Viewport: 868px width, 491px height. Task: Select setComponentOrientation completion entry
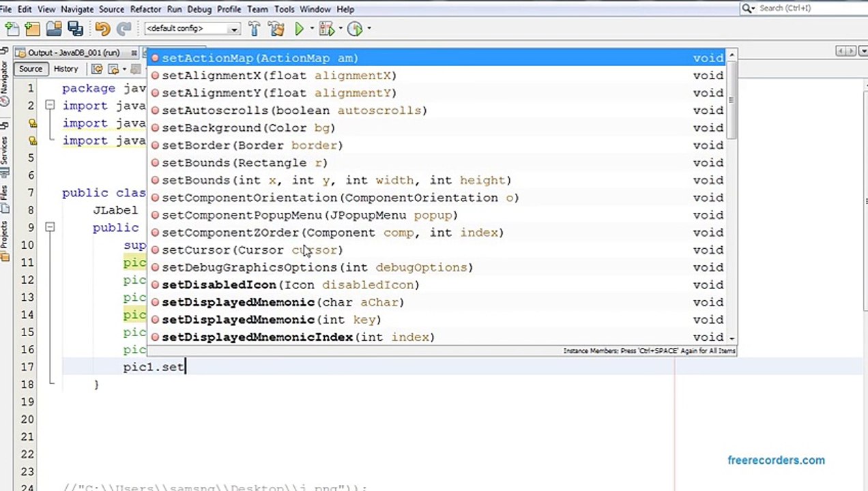(x=437, y=198)
